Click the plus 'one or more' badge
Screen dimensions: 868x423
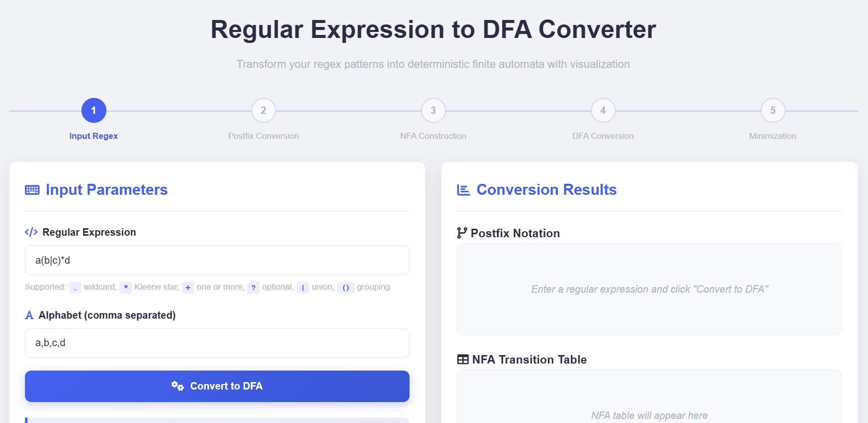(188, 287)
